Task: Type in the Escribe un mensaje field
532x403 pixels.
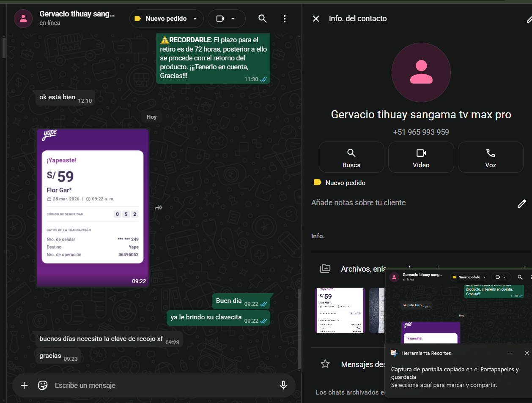Action: [x=161, y=385]
